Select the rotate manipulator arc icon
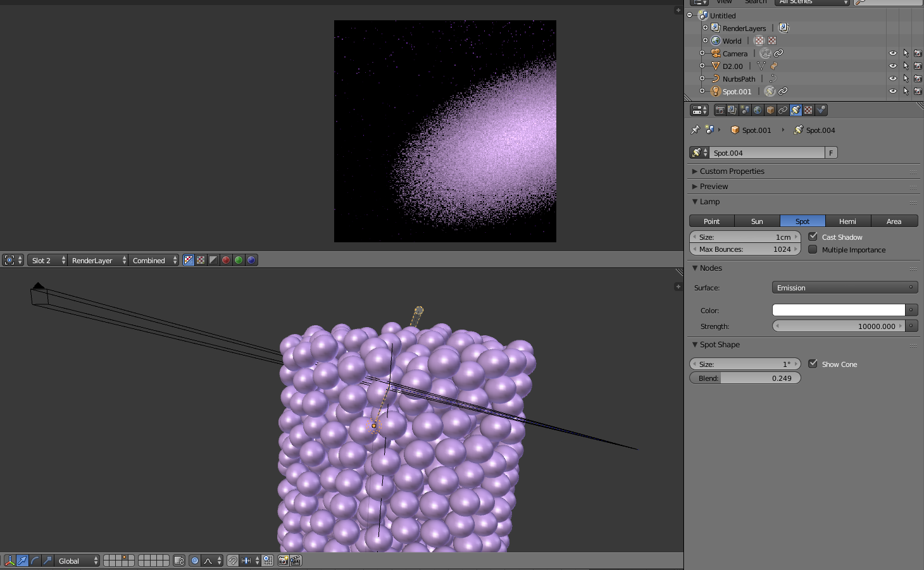The image size is (924, 570). click(x=35, y=561)
